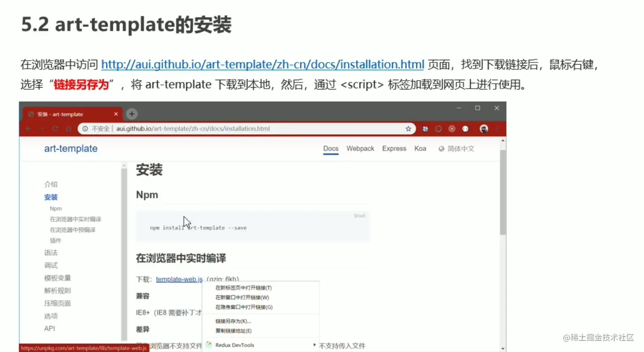Click page scrollbar down arrow
This screenshot has width=644, height=352.
pyautogui.click(x=503, y=348)
